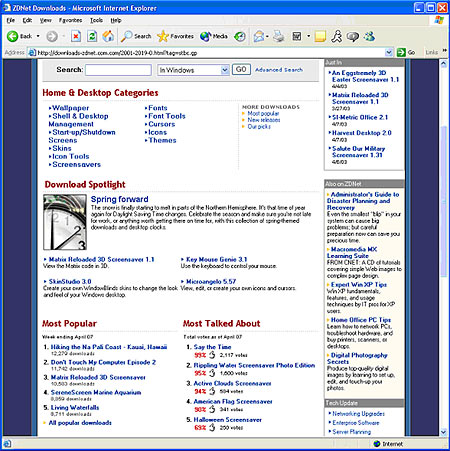The image size is (450, 451).
Task: Open Harvest Desktop 2.0 link
Action: pyautogui.click(x=362, y=133)
